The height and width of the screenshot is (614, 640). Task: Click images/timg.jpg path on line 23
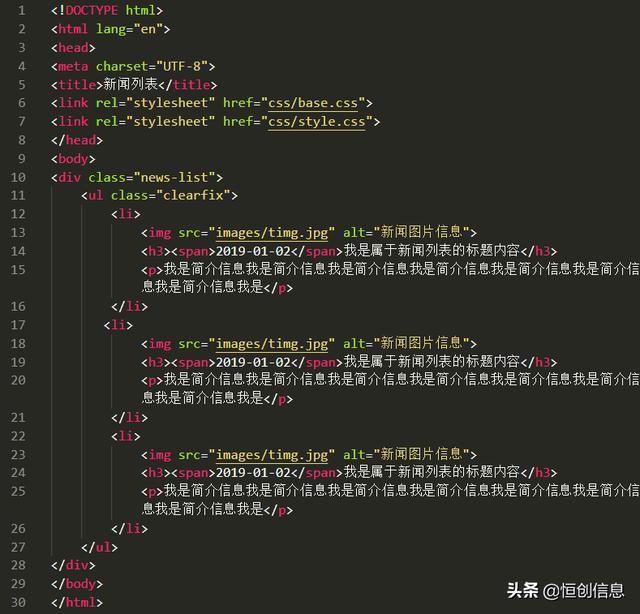(272, 455)
